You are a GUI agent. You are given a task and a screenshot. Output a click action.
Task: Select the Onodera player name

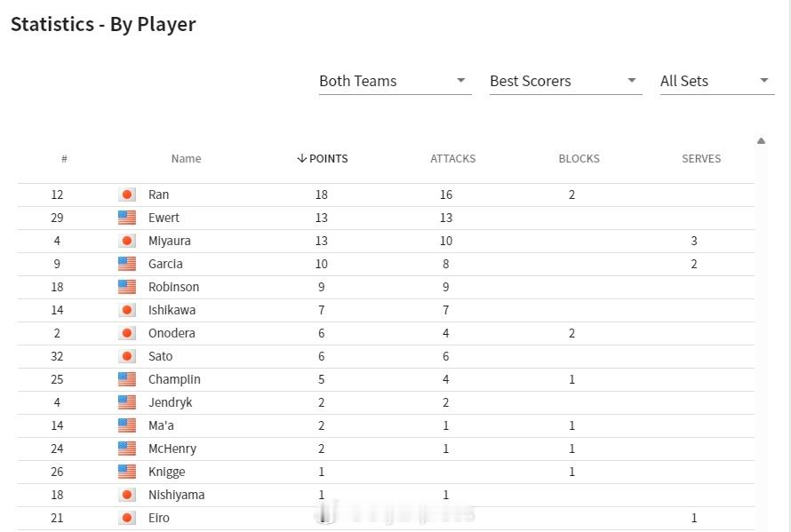(x=172, y=333)
